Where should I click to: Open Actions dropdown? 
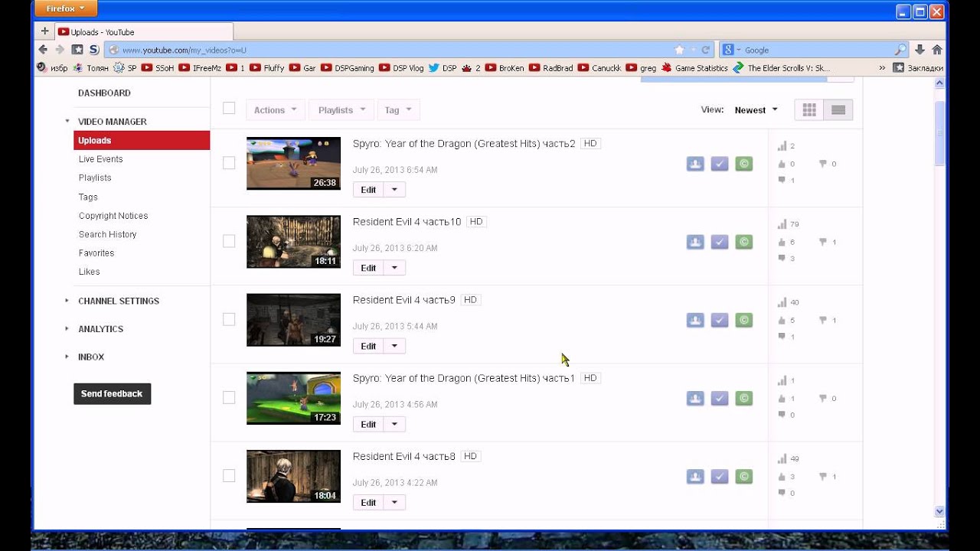276,110
